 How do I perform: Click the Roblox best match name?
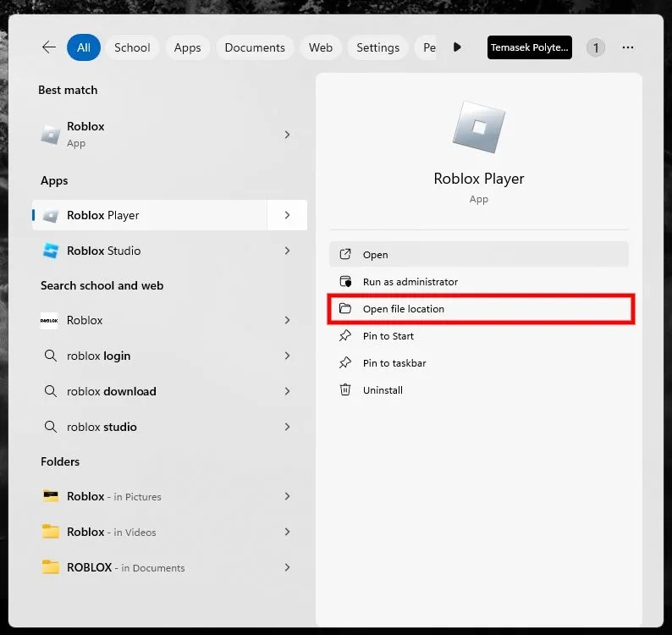(85, 126)
